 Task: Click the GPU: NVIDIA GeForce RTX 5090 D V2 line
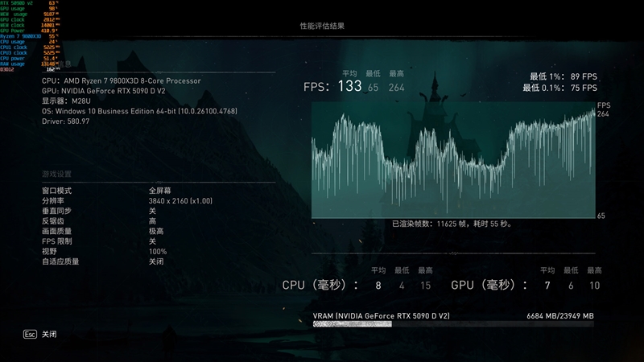pyautogui.click(x=104, y=91)
